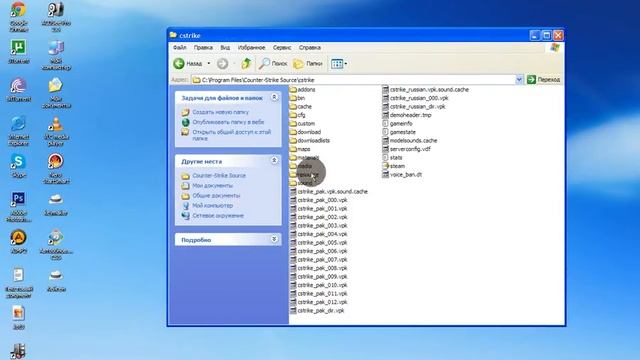Select demoheader.tmp file
Viewport: 640px width, 360px height.
point(407,115)
